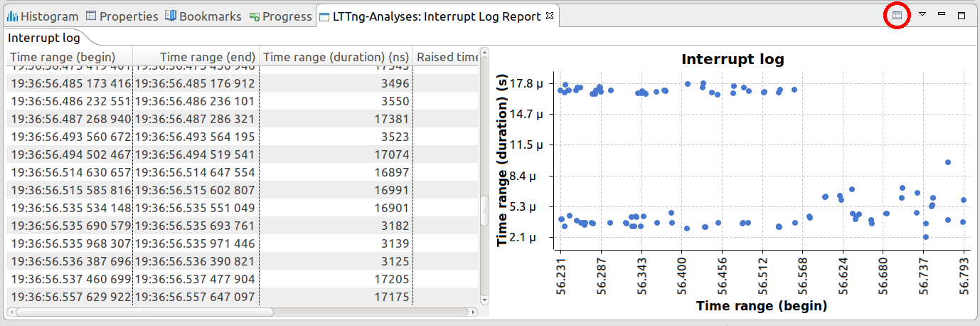This screenshot has height=326, width=980.
Task: Close the LTTng-Analyses Interrupt Log Report tab
Action: 550,16
